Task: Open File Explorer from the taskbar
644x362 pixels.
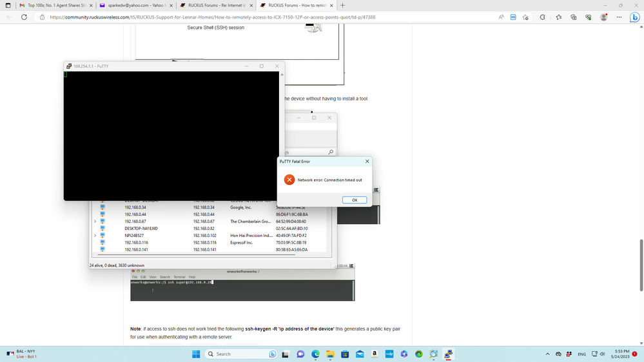Action: (330, 354)
